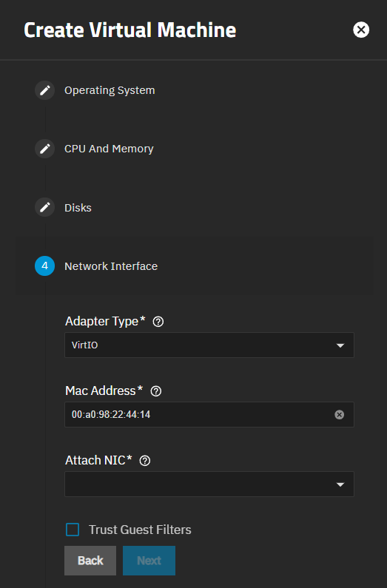Go to the Operating System step
The image size is (387, 588).
coord(110,90)
